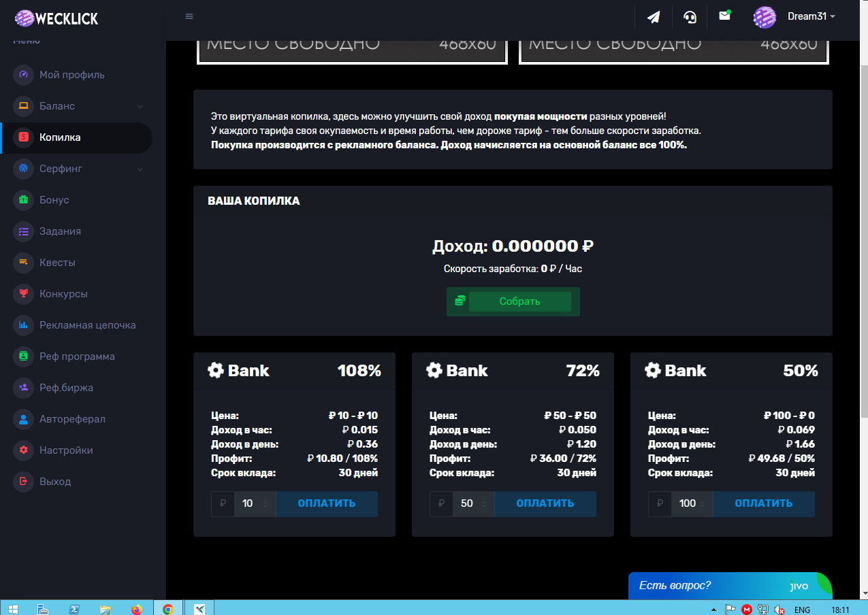
Task: Toggle the hamburger sidebar menu icon
Action: pyautogui.click(x=189, y=17)
